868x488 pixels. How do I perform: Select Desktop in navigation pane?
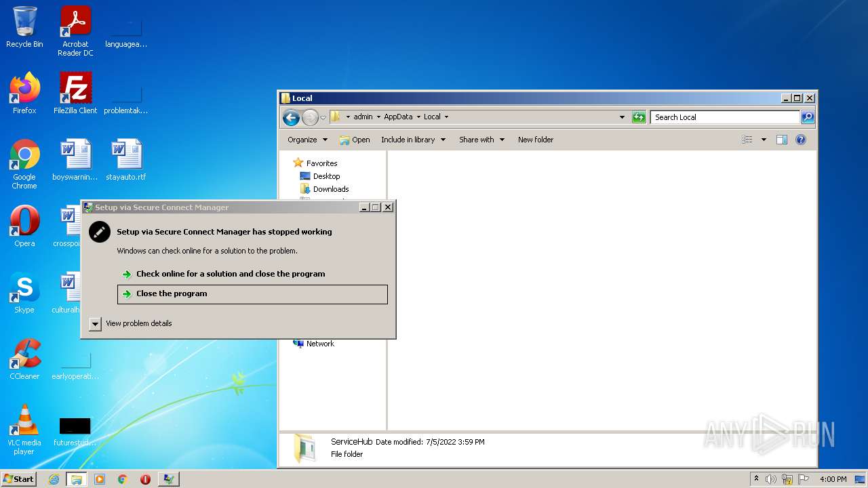(326, 176)
